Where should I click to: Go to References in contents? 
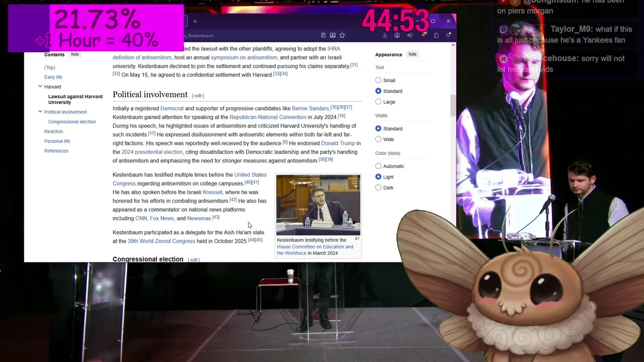(x=56, y=151)
